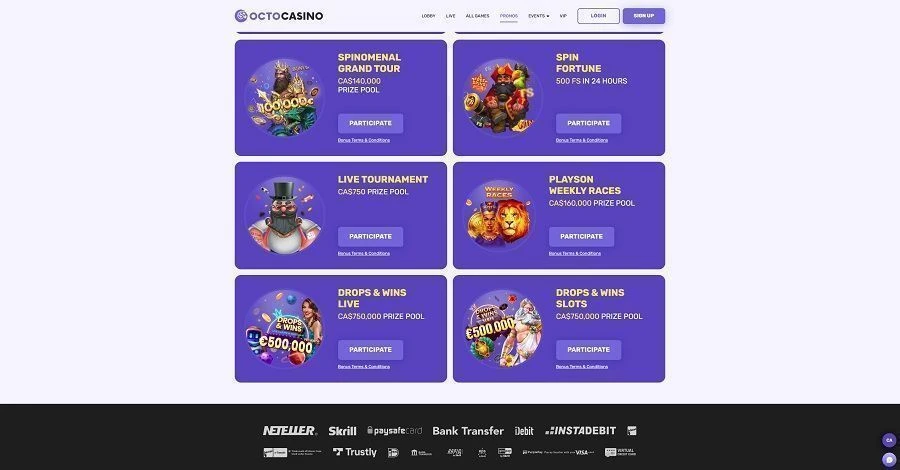
Task: Click the Spin Fortune pirate thumbnail
Action: coord(502,98)
